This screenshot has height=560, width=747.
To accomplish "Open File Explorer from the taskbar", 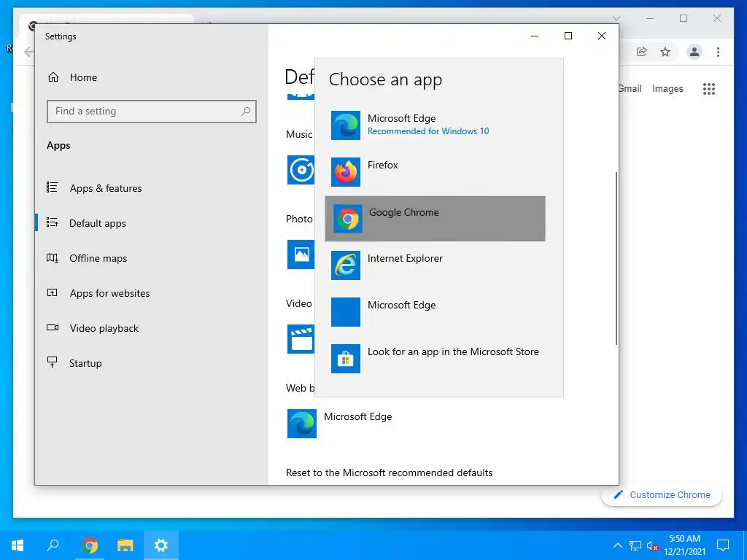I will pos(125,545).
